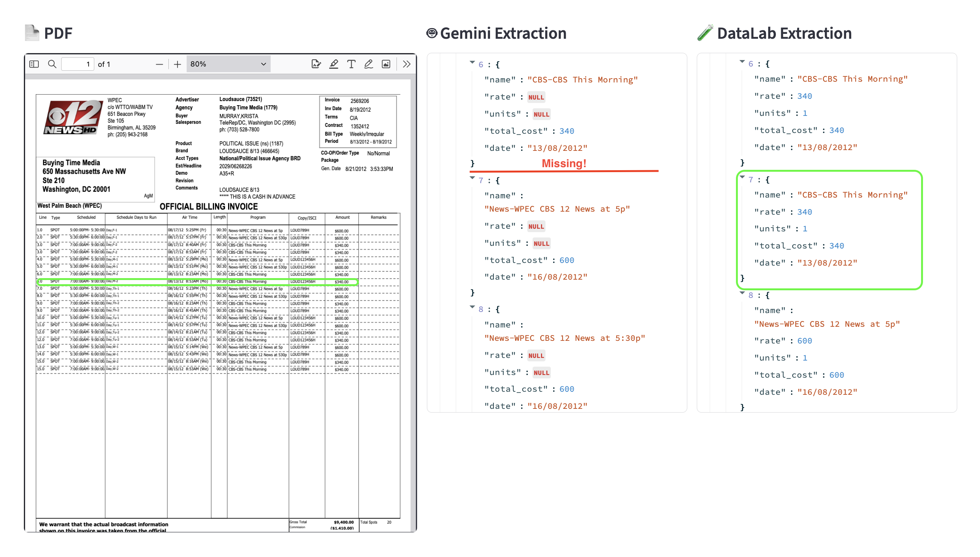Open more tools double-chevron menu

tap(406, 64)
